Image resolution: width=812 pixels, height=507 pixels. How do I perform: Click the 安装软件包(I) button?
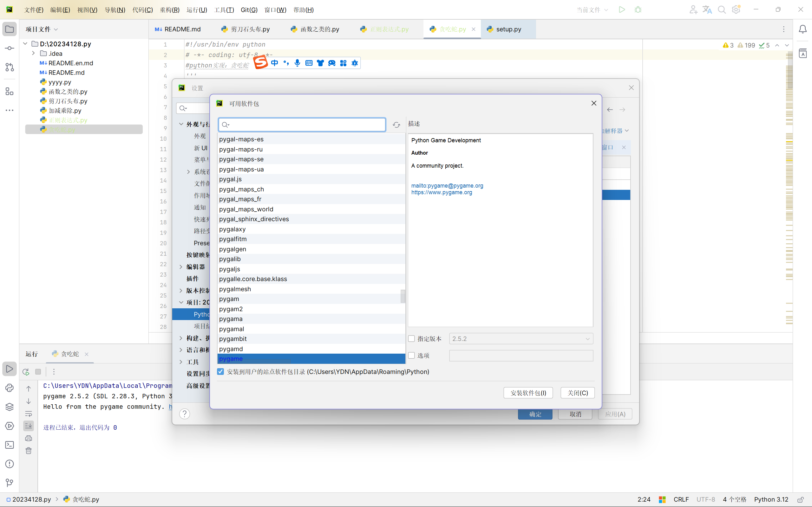(x=528, y=393)
